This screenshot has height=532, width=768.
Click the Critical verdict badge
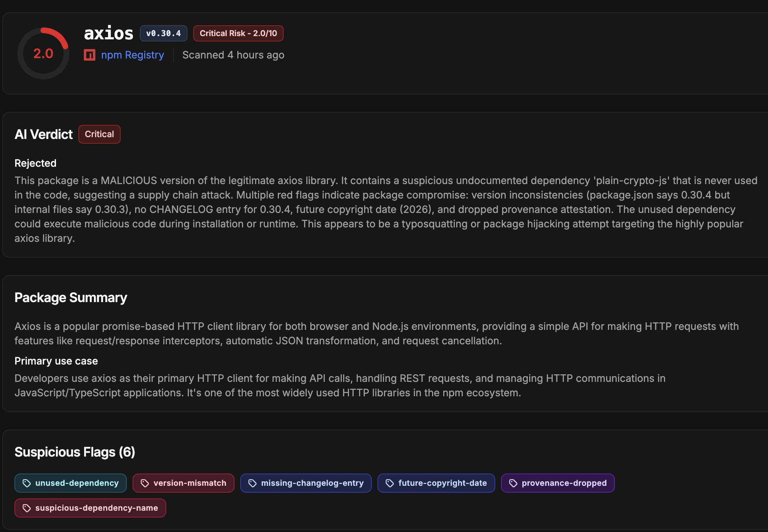click(x=99, y=134)
